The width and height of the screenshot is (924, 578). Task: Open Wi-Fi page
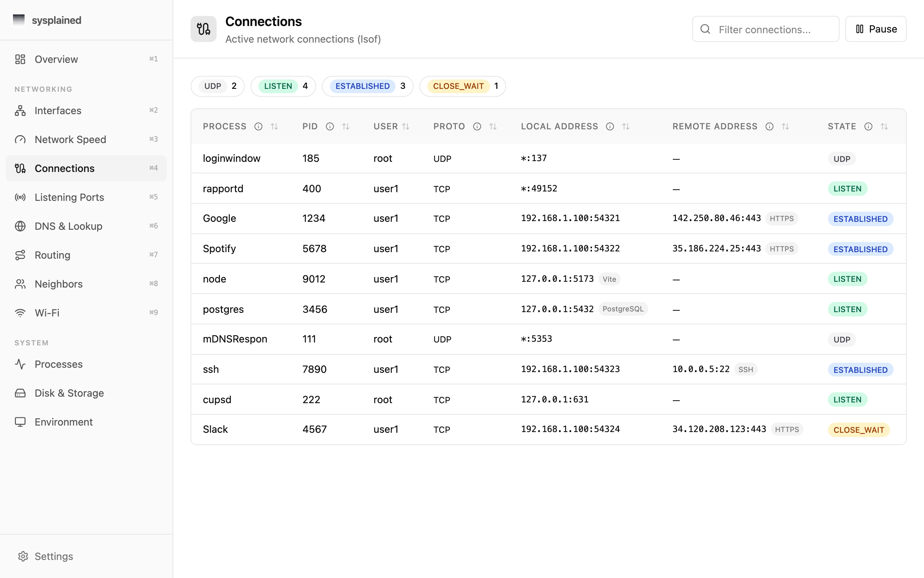click(x=86, y=313)
